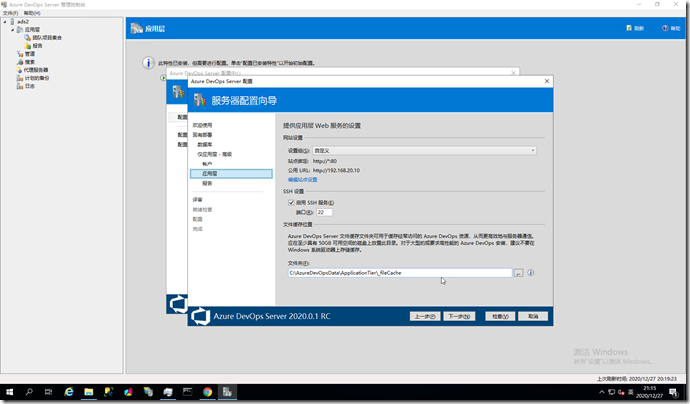Click the ads2 server icon in tree
The width and height of the screenshot is (690, 404).
tap(12, 22)
